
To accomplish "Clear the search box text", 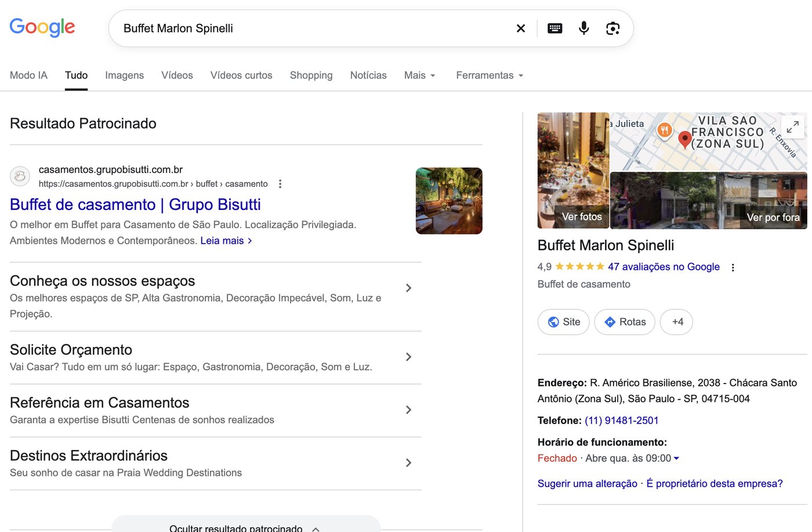I will pos(521,28).
